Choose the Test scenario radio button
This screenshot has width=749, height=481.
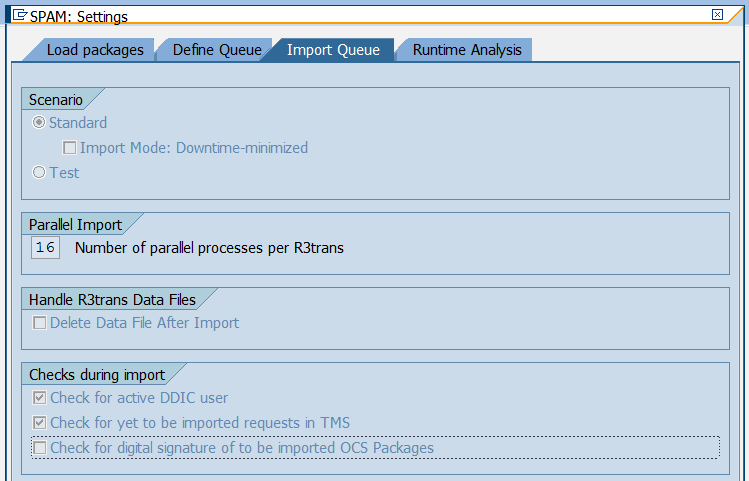[x=39, y=173]
